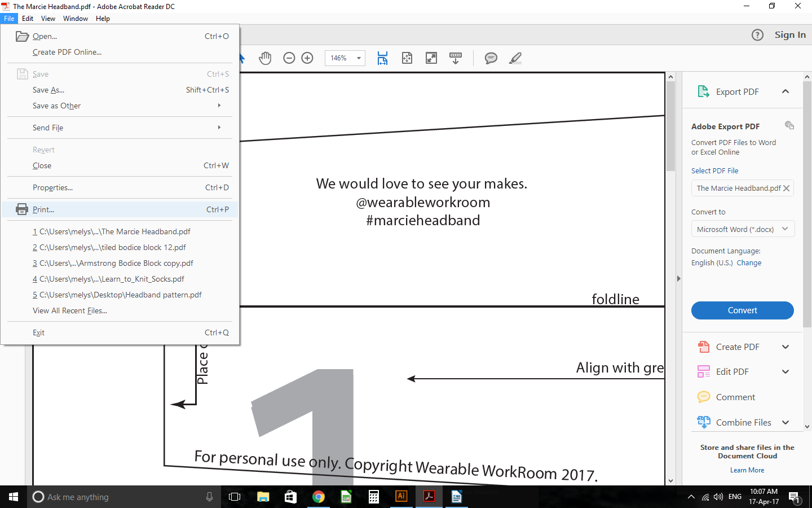Click the zoom out minus icon
Image resolution: width=812 pixels, height=508 pixels.
click(289, 58)
